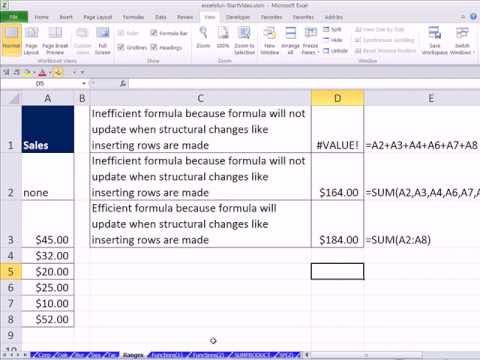Screen dimensions: 480x360
Task: Open the Data tab
Action: pos(161,17)
